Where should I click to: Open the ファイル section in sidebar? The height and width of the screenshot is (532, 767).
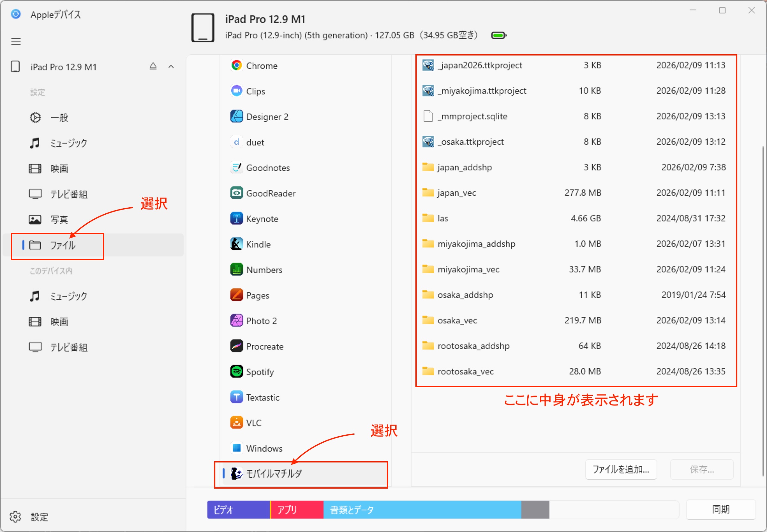click(62, 245)
